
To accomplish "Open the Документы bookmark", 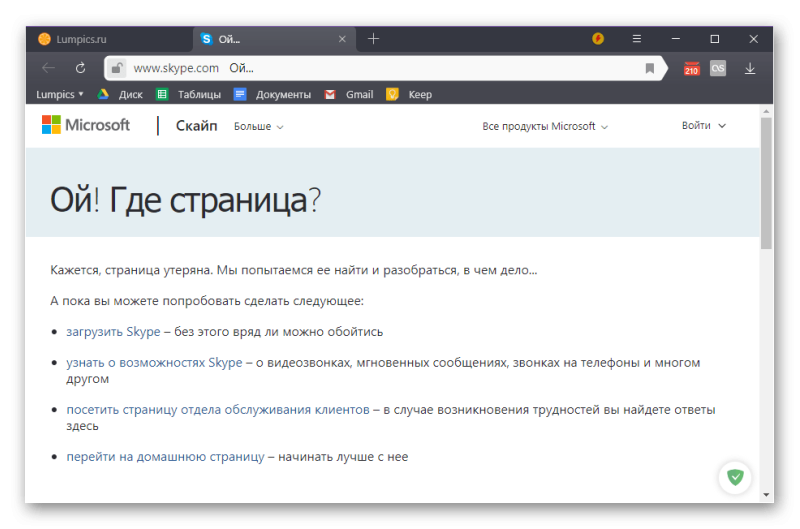I will [272, 94].
